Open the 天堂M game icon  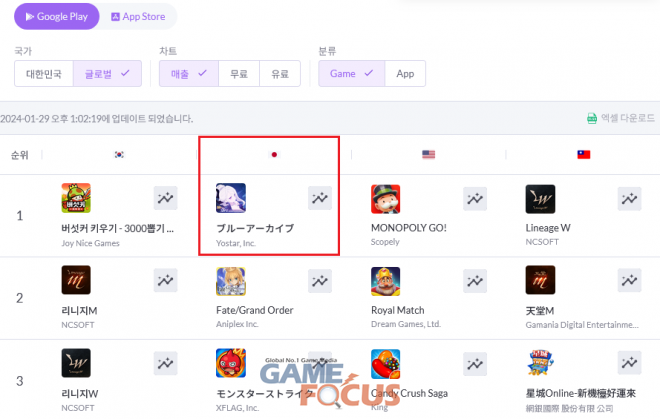pyautogui.click(x=540, y=280)
